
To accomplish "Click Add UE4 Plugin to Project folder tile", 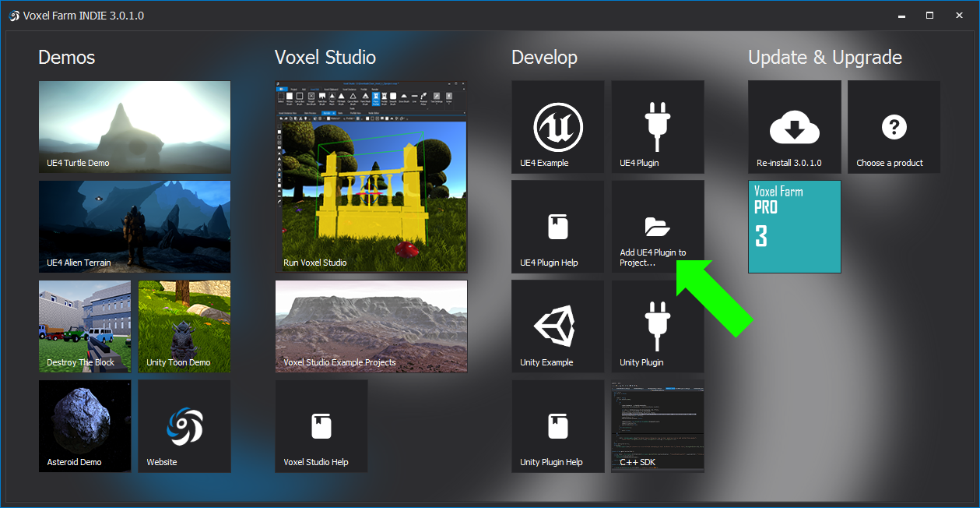I will [658, 227].
